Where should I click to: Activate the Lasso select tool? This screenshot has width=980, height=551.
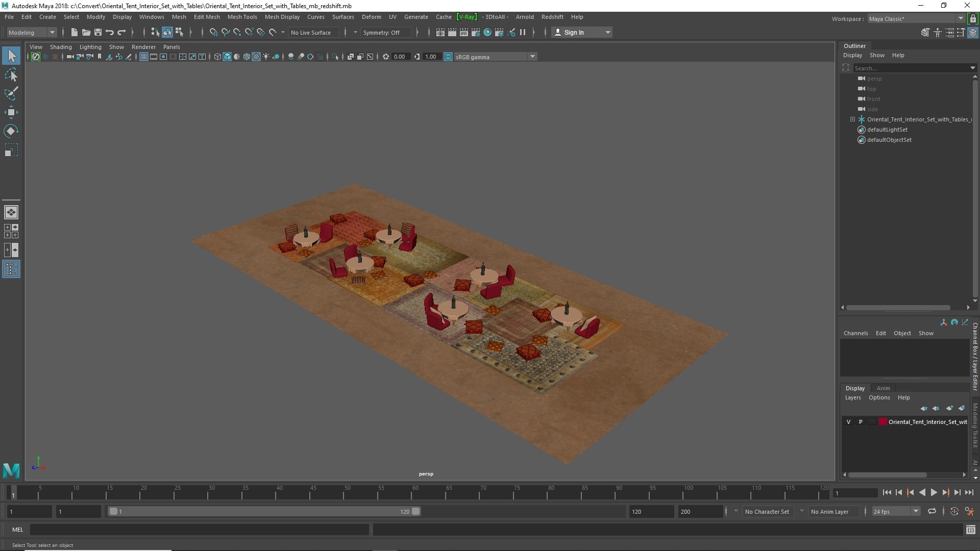(11, 75)
